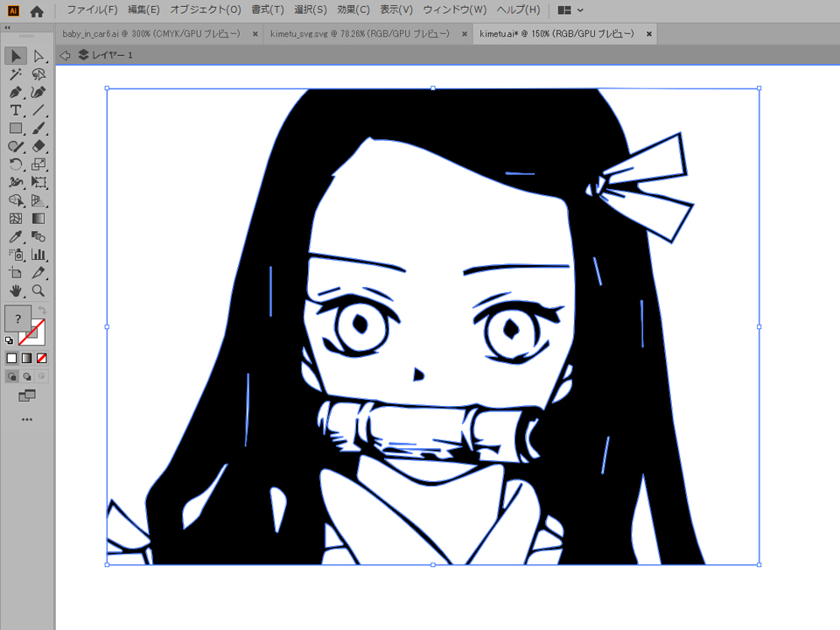Select the Symbol Sprayer tool
The width and height of the screenshot is (840, 630).
[x=16, y=255]
